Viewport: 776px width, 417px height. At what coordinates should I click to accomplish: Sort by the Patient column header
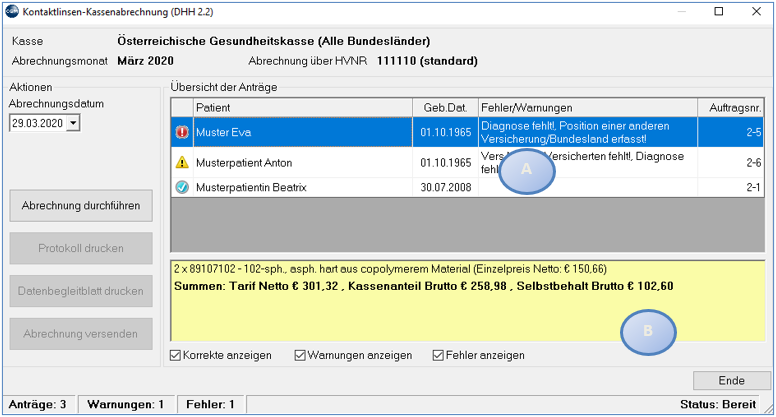pos(303,107)
